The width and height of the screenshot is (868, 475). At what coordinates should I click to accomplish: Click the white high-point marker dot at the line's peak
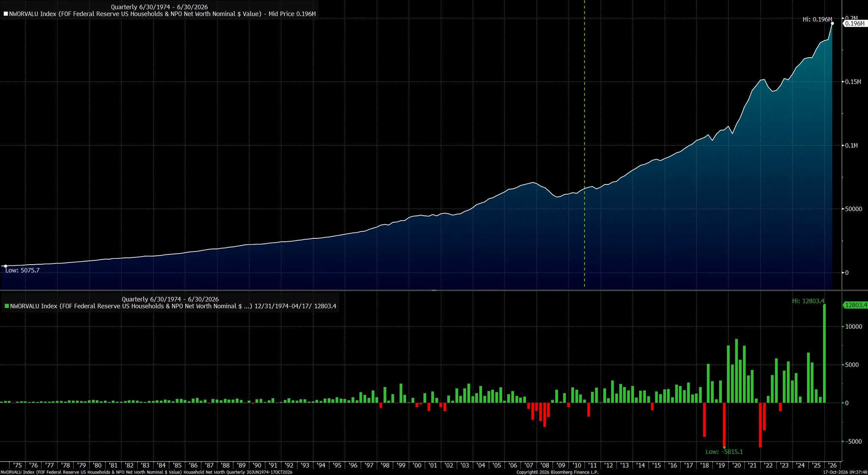click(832, 24)
